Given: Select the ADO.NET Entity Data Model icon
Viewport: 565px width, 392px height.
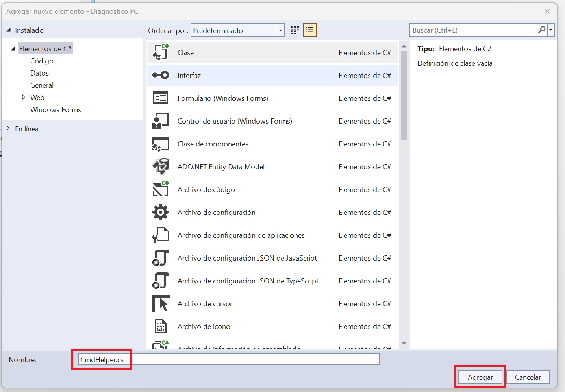Looking at the screenshot, I should (161, 166).
